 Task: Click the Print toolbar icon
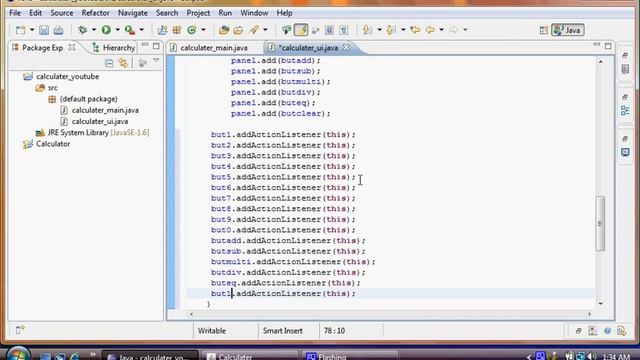tap(58, 30)
